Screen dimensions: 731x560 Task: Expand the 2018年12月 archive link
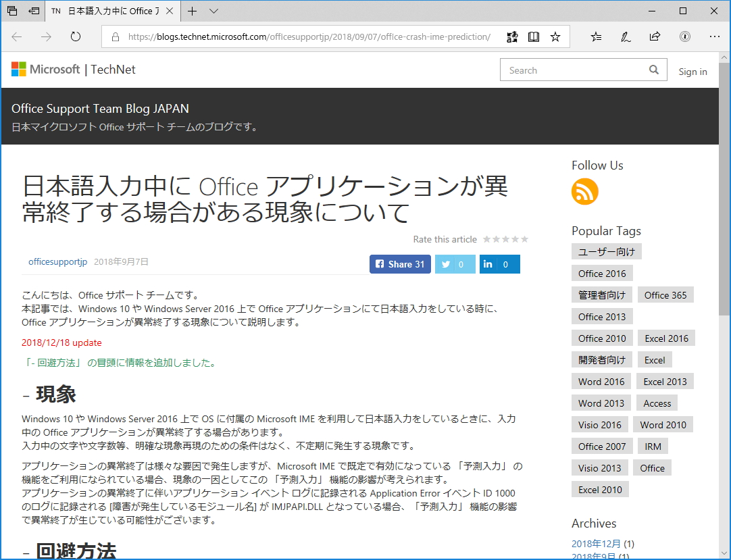(597, 543)
